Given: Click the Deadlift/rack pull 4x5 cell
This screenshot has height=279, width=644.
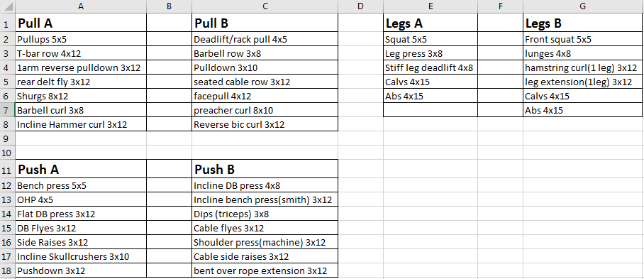Looking at the screenshot, I should pos(265,40).
